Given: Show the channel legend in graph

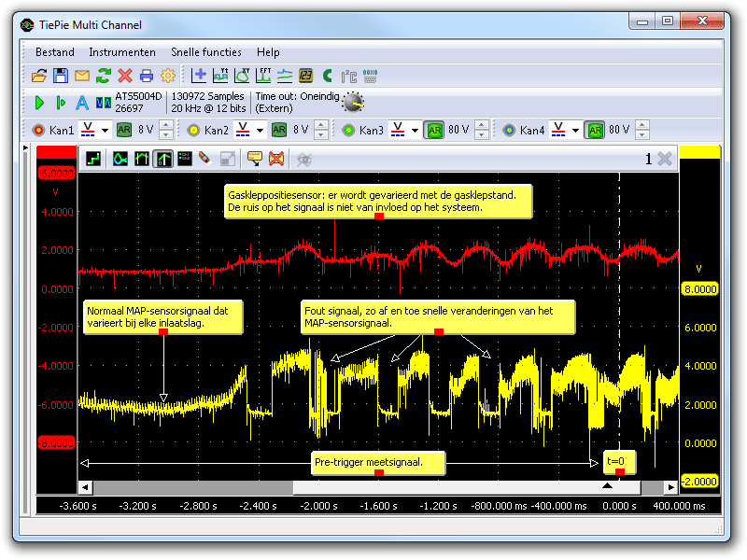Looking at the screenshot, I should (x=184, y=159).
